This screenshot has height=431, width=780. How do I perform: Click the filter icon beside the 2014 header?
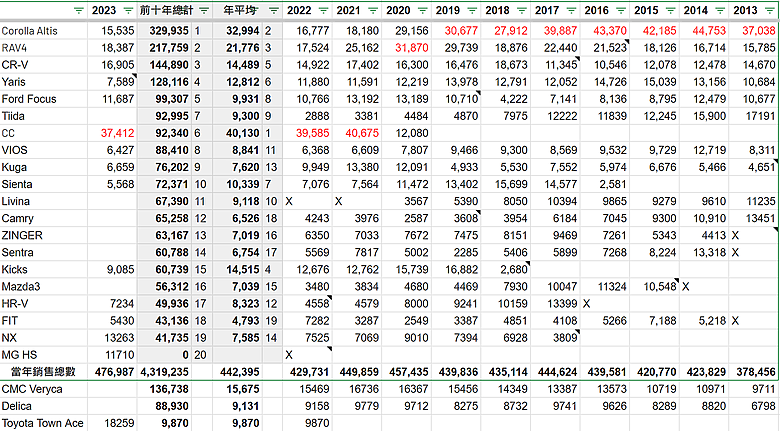click(720, 10)
